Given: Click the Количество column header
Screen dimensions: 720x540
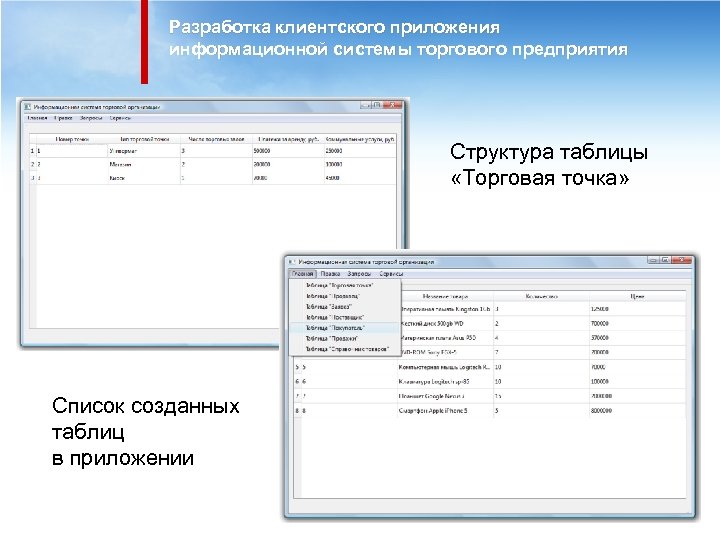Looking at the screenshot, I should pyautogui.click(x=541, y=297).
